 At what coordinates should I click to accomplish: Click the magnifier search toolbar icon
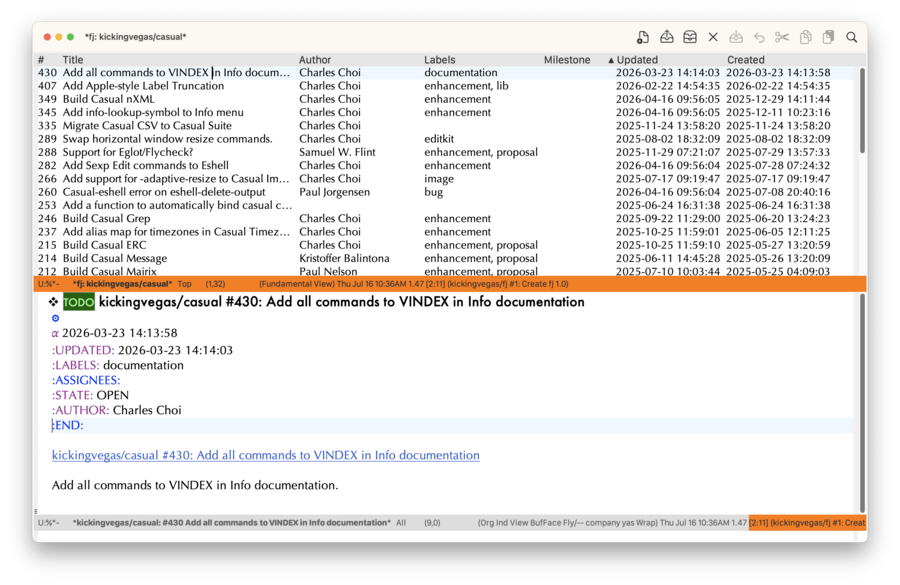click(852, 37)
